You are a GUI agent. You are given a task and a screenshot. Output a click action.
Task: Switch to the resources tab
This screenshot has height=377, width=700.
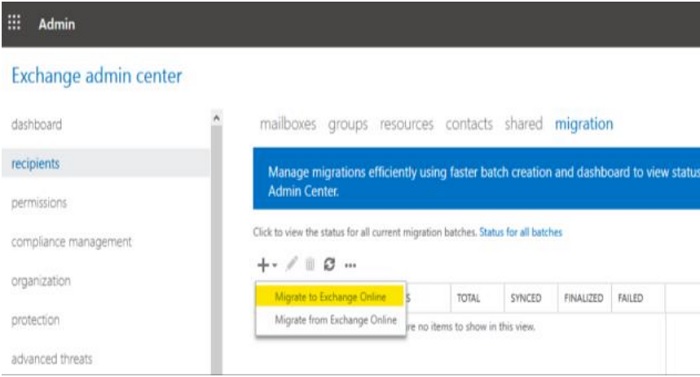pyautogui.click(x=406, y=124)
